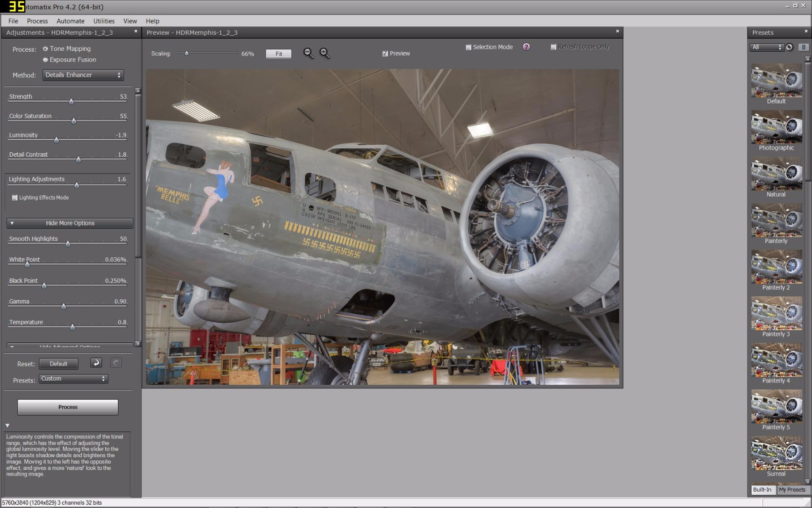Click the Black Point slider handle
The image size is (812, 508).
point(44,286)
